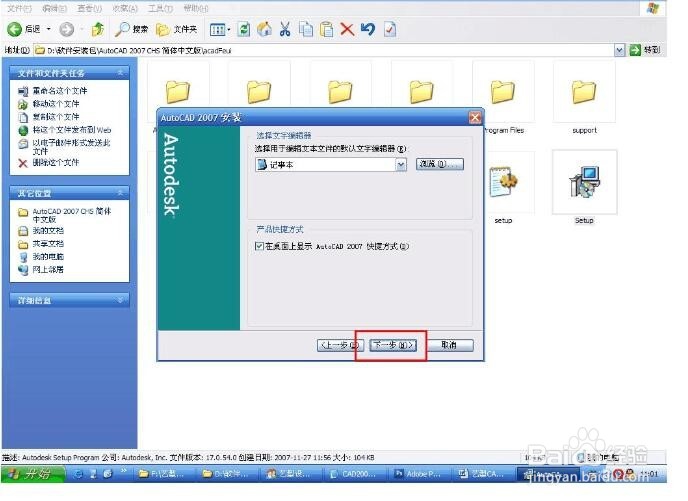Close the AutoCAD 2007 安装 dialog

[x=475, y=118]
